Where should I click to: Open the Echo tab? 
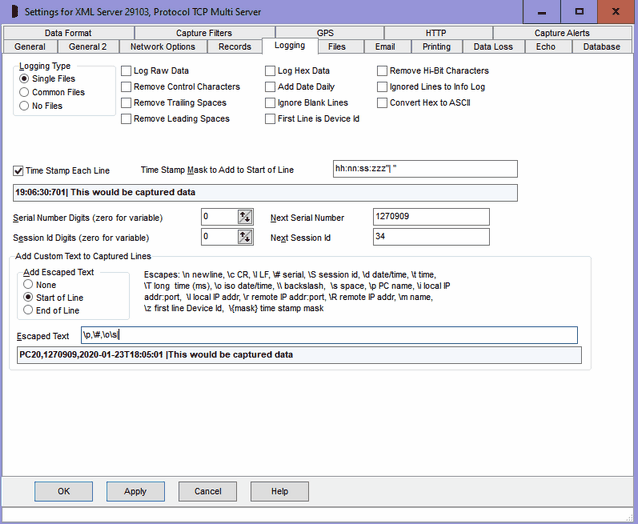pyautogui.click(x=546, y=47)
